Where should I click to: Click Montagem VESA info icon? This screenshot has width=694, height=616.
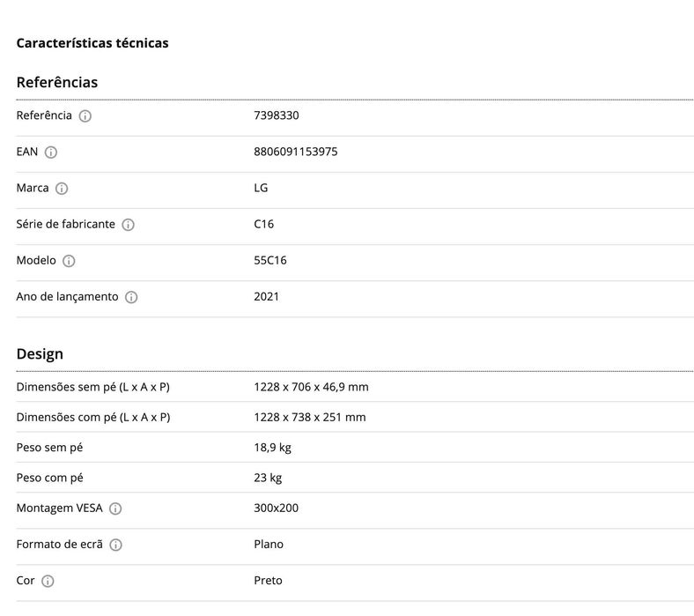coord(115,508)
